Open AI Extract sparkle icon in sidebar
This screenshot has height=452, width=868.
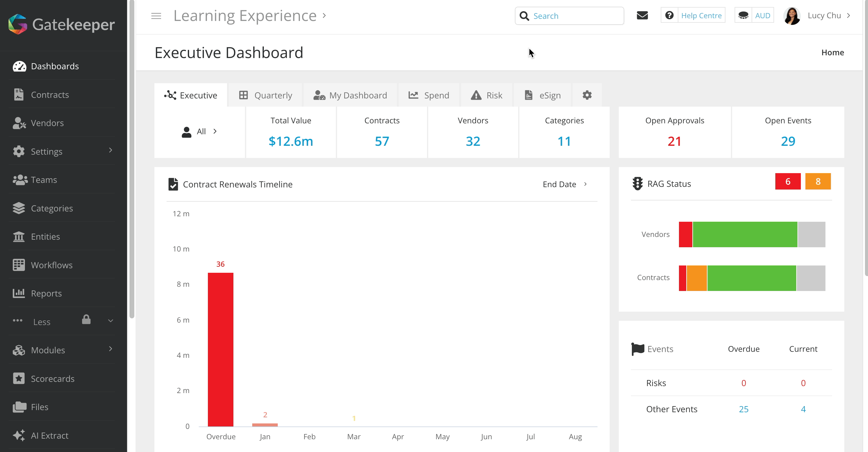click(19, 435)
